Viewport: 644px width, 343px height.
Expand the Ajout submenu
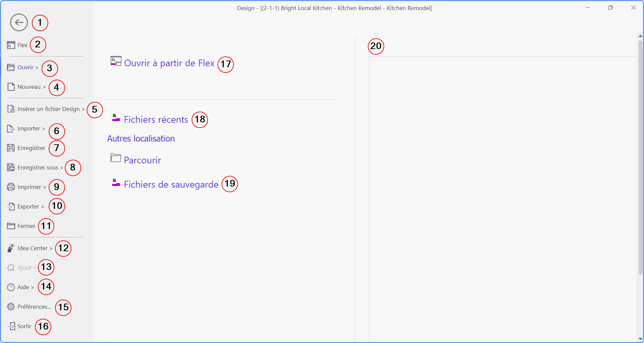27,268
